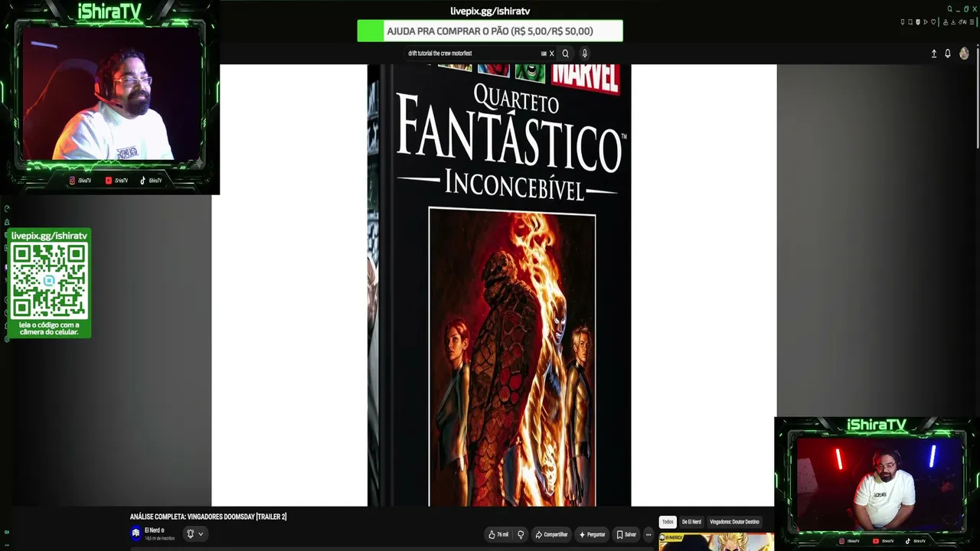Open the browser hamburger menu icon
980x551 pixels.
tap(972, 22)
